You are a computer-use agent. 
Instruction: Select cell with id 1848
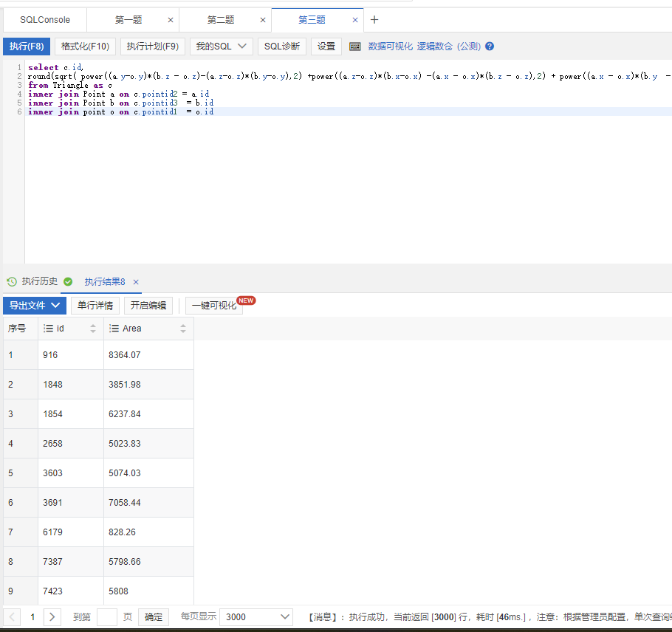[x=71, y=385]
